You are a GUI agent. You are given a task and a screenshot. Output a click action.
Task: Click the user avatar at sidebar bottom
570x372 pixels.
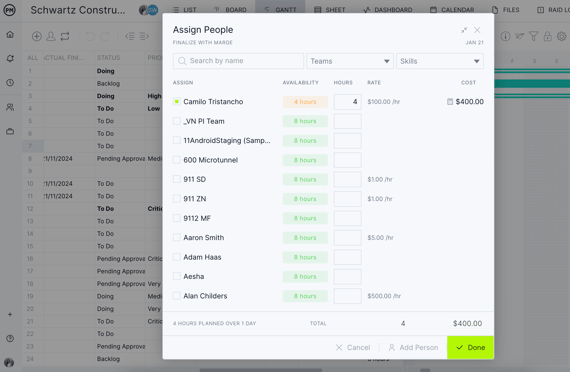point(9,363)
